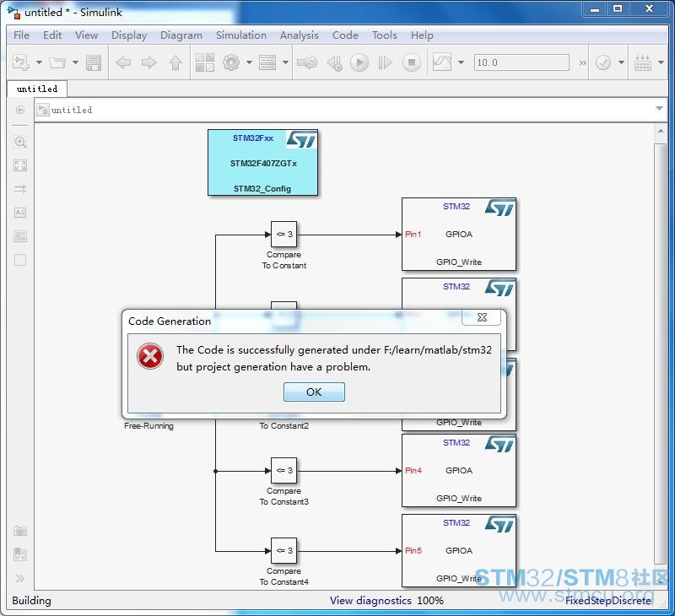Open the Code menu
Screen dimensions: 675x616
[345, 35]
